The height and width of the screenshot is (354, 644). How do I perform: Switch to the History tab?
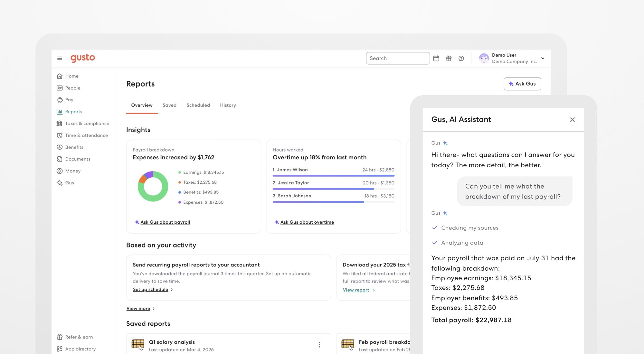[228, 105]
